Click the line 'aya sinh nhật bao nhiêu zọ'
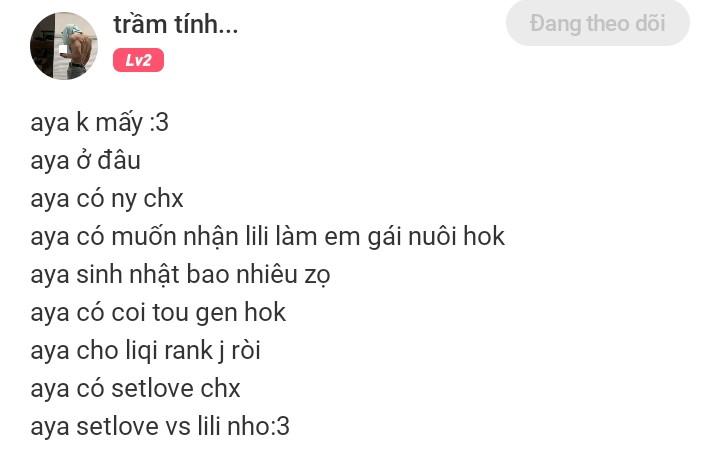 click(x=180, y=275)
